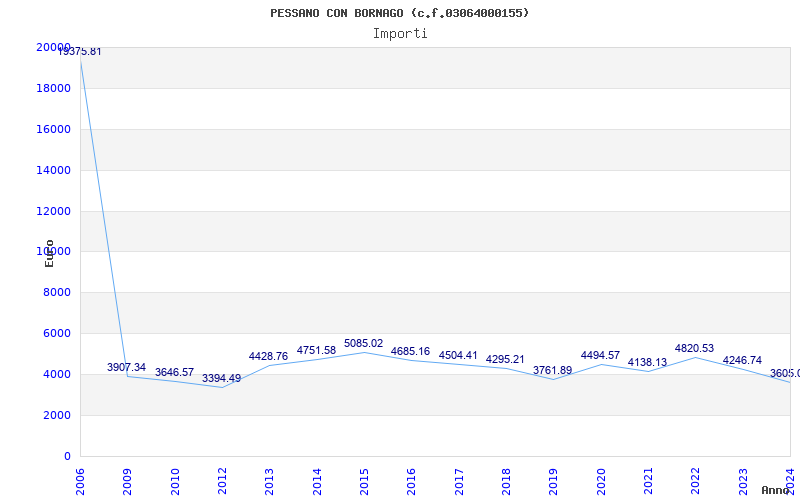Click the 2021 x-axis year label
800x500 pixels.
pyautogui.click(x=648, y=481)
